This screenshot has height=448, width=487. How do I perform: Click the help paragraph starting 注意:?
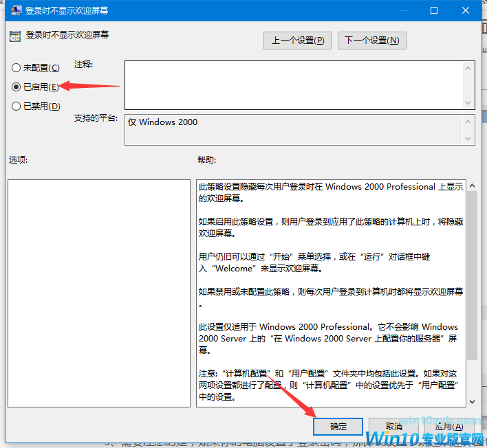pyautogui.click(x=329, y=385)
